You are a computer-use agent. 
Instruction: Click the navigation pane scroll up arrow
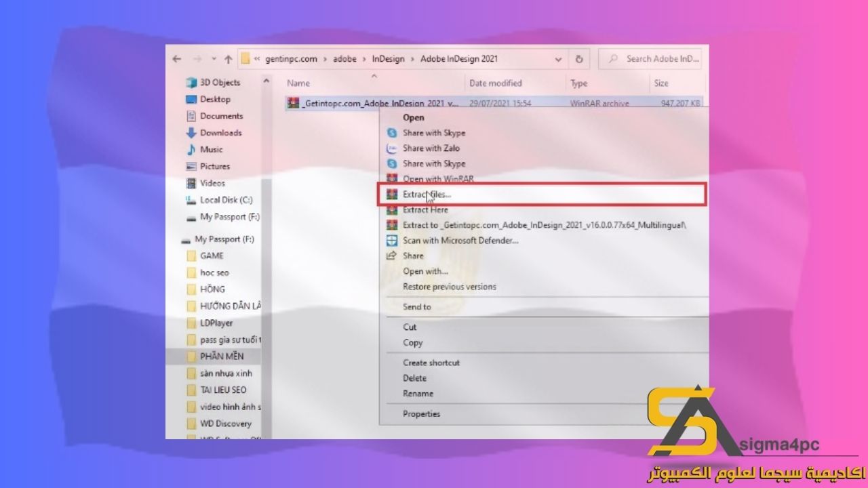(267, 81)
